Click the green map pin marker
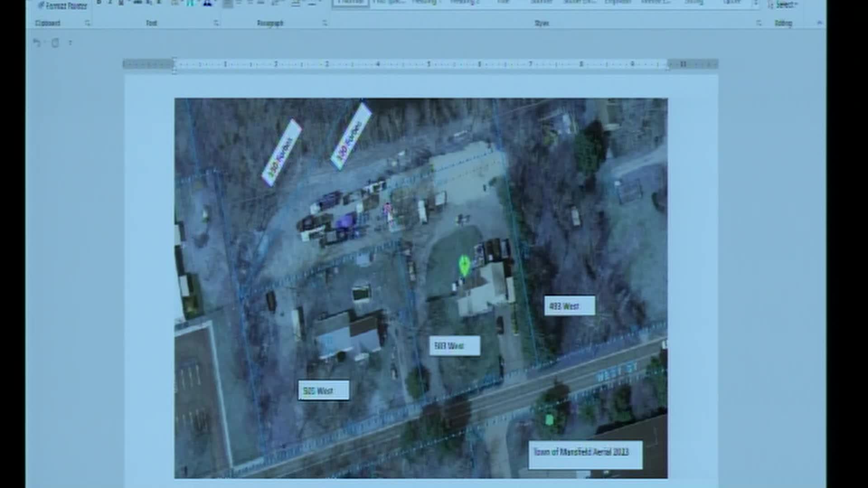 pyautogui.click(x=464, y=265)
